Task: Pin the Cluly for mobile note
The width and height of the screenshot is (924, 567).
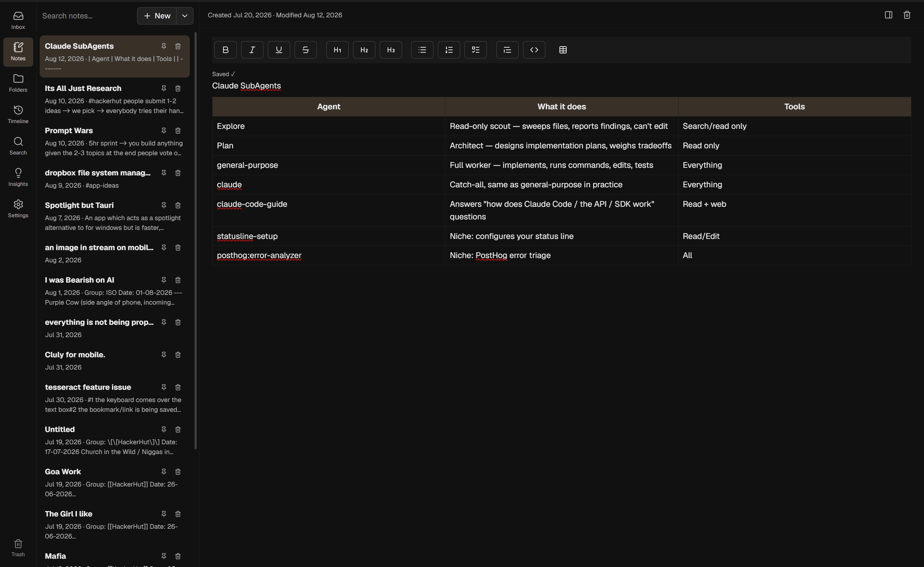Action: tap(164, 355)
